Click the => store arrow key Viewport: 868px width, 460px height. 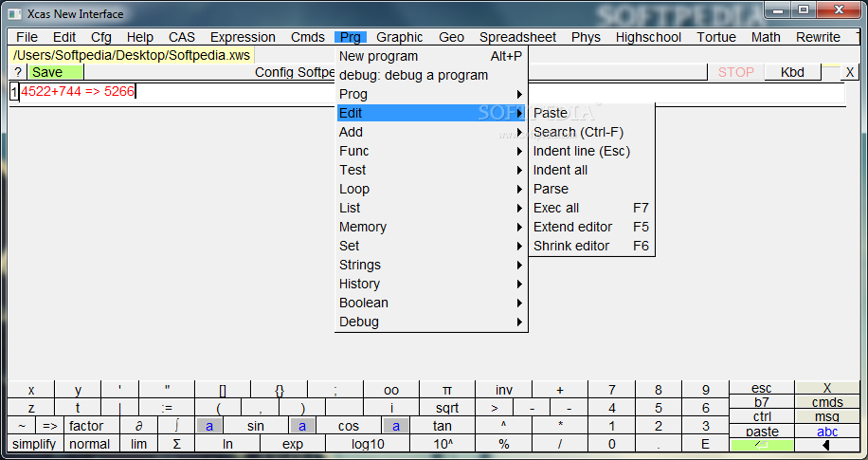click(x=50, y=426)
